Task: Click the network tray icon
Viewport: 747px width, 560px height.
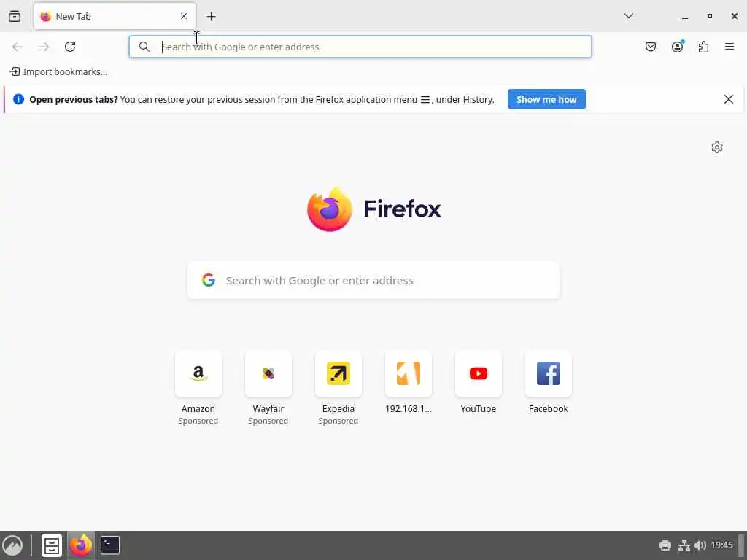Action: coord(684,545)
